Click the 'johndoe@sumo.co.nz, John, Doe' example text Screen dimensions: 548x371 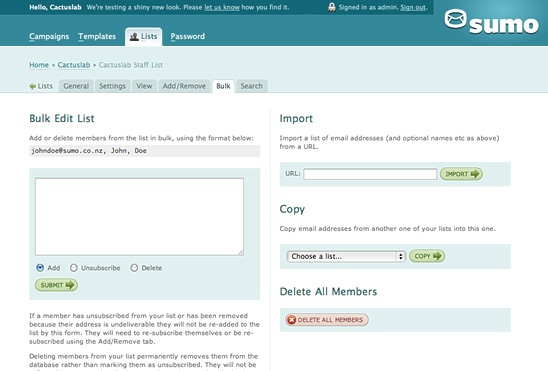[x=89, y=151]
